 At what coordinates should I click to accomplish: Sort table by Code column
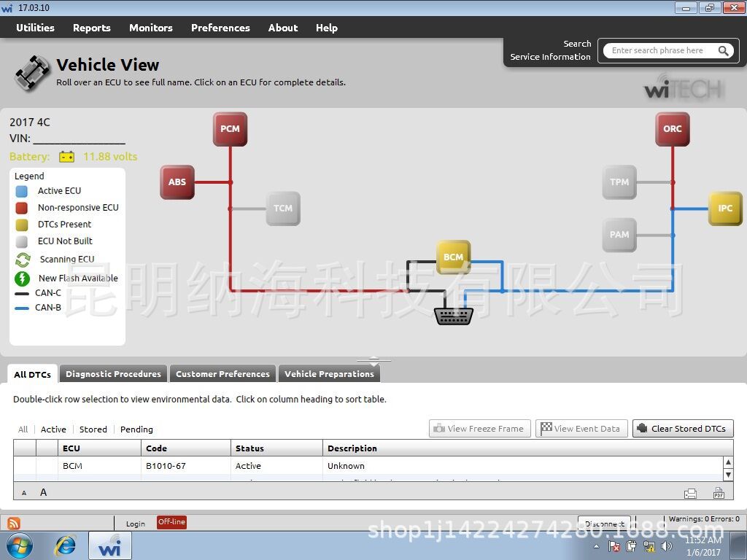(x=186, y=448)
